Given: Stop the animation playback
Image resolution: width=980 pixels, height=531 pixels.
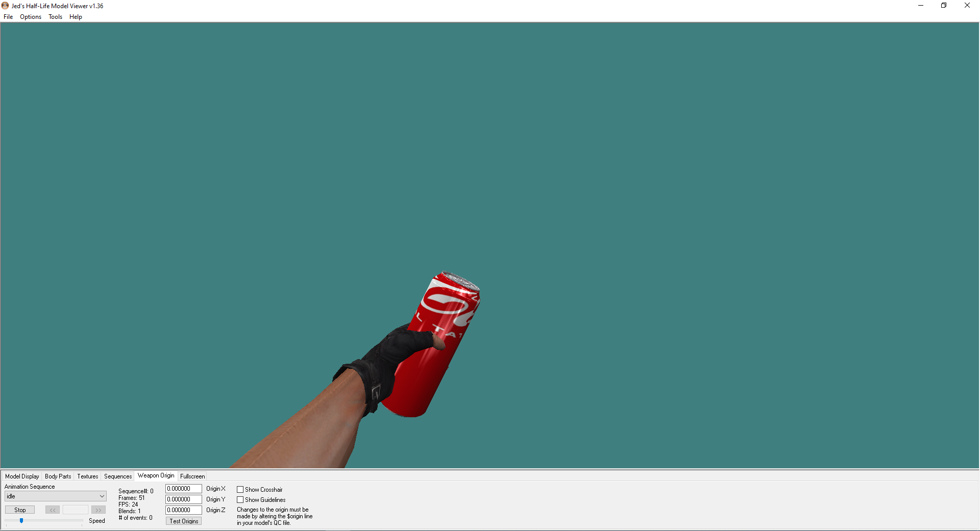Looking at the screenshot, I should pos(20,510).
